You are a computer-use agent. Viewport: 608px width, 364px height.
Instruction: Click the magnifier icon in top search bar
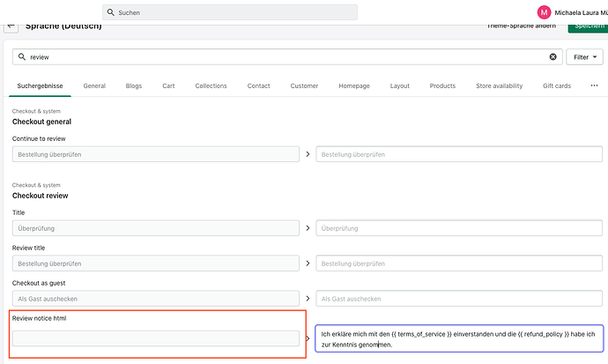[x=111, y=12]
